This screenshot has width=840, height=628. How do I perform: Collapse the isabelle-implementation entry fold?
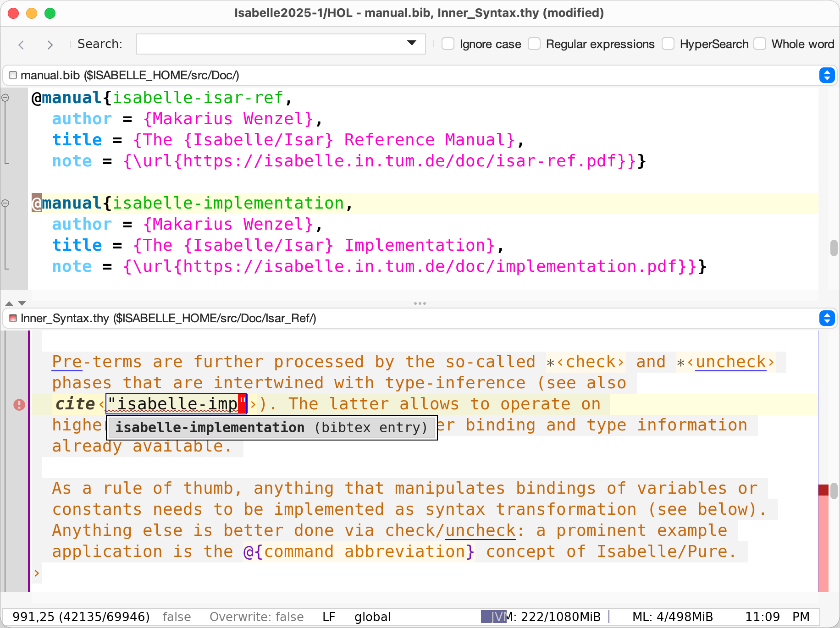tap(6, 203)
